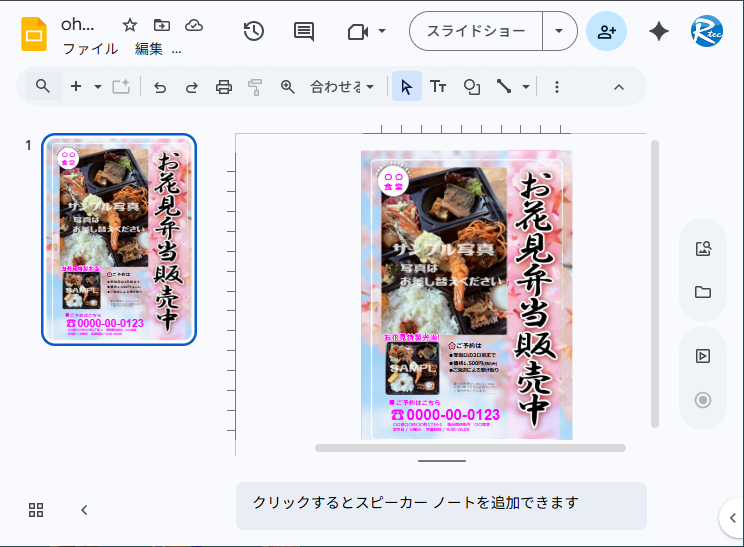
Task: Choose the shape insert tool
Action: point(471,87)
